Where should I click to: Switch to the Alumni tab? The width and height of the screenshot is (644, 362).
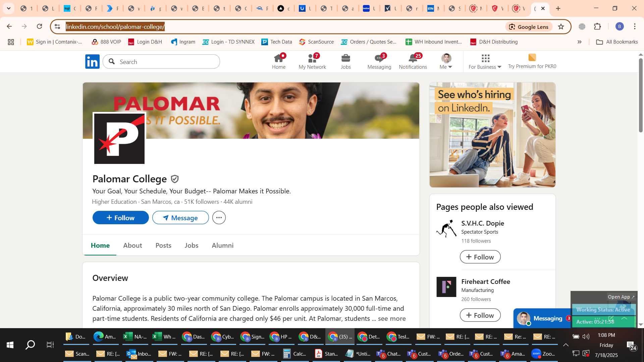[x=223, y=245]
